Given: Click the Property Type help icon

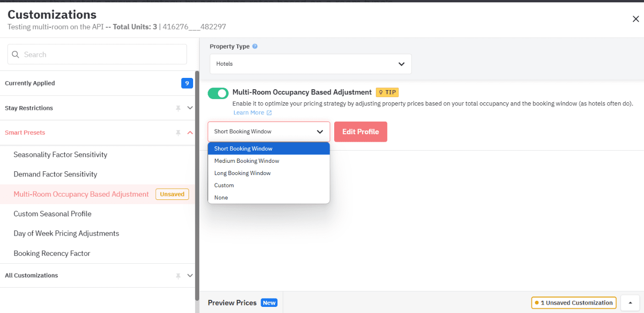Looking at the screenshot, I should [255, 46].
